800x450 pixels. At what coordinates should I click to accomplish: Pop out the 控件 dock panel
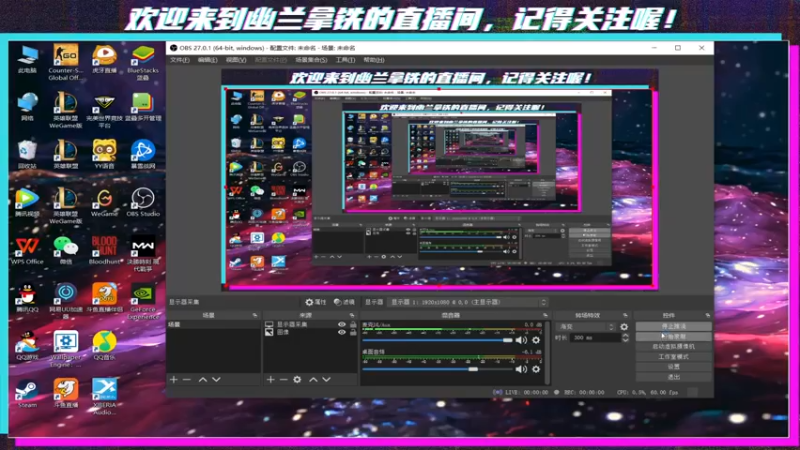[x=708, y=315]
